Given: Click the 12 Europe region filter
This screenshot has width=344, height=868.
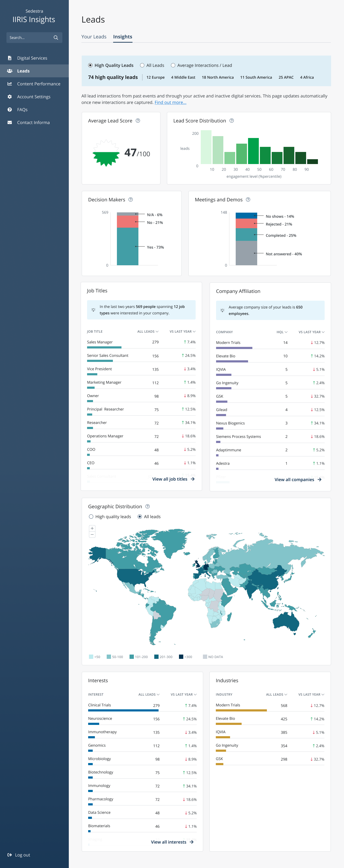Looking at the screenshot, I should point(156,78).
